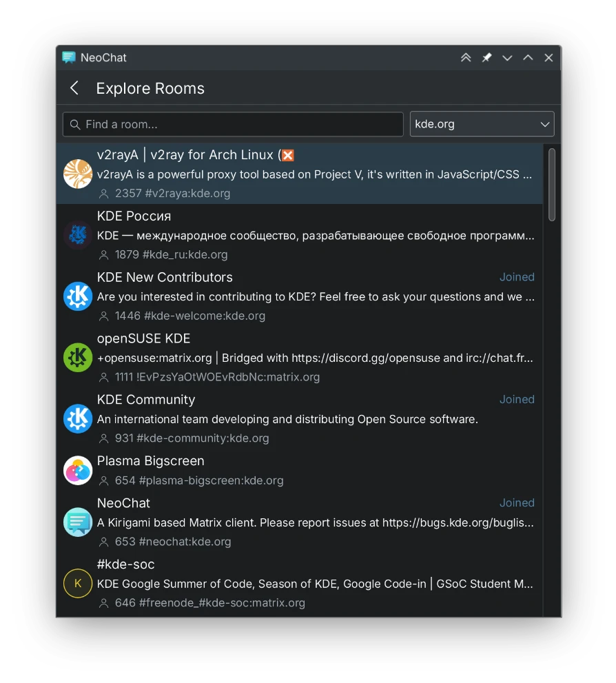
Task: Click the 'A Kirigami based Matrix client' description
Action: [x=315, y=522]
